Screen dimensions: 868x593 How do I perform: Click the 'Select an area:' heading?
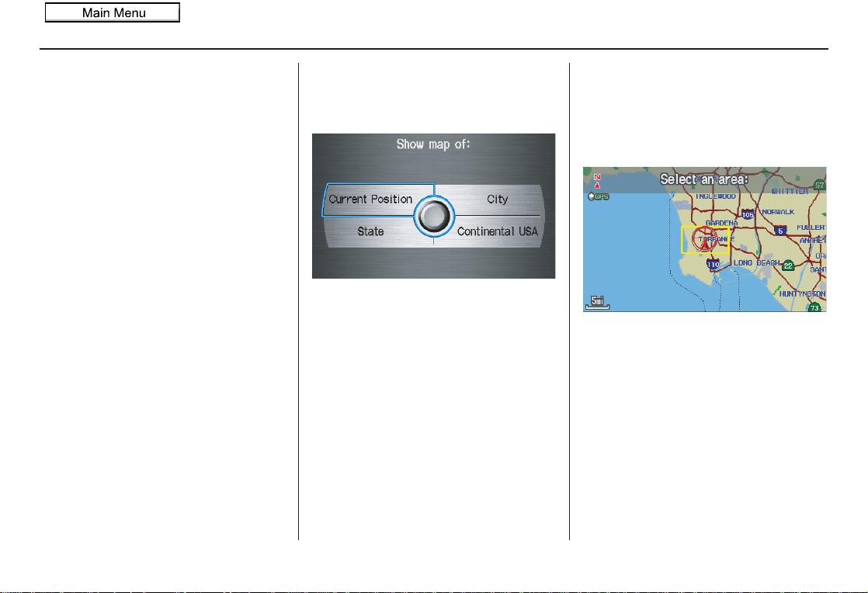(704, 179)
